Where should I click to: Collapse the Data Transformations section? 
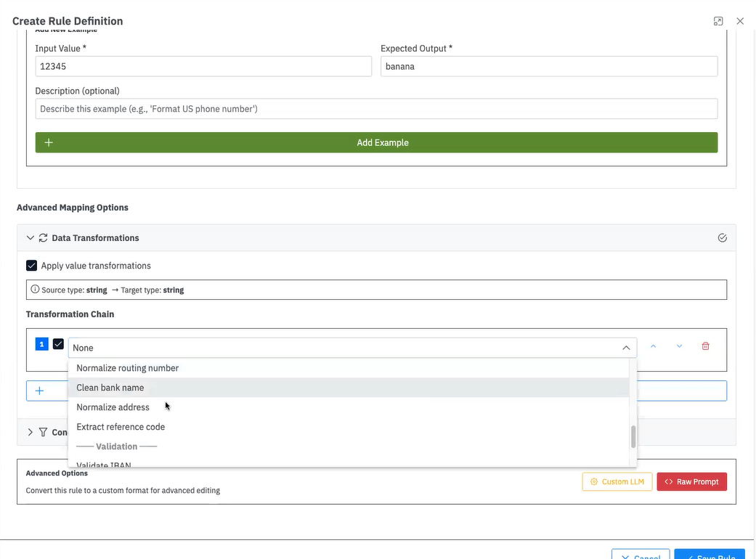[x=30, y=237]
